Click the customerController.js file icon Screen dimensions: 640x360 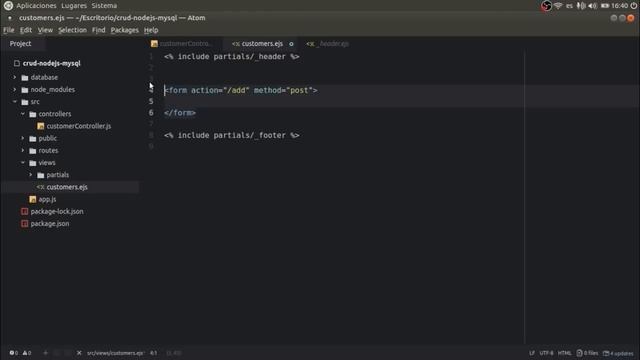[x=40, y=126]
